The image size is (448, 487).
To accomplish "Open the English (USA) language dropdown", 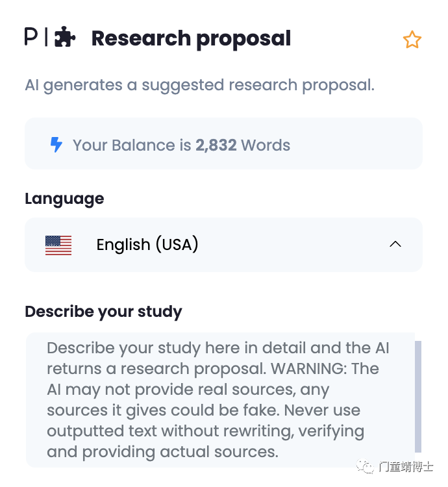I will click(223, 245).
